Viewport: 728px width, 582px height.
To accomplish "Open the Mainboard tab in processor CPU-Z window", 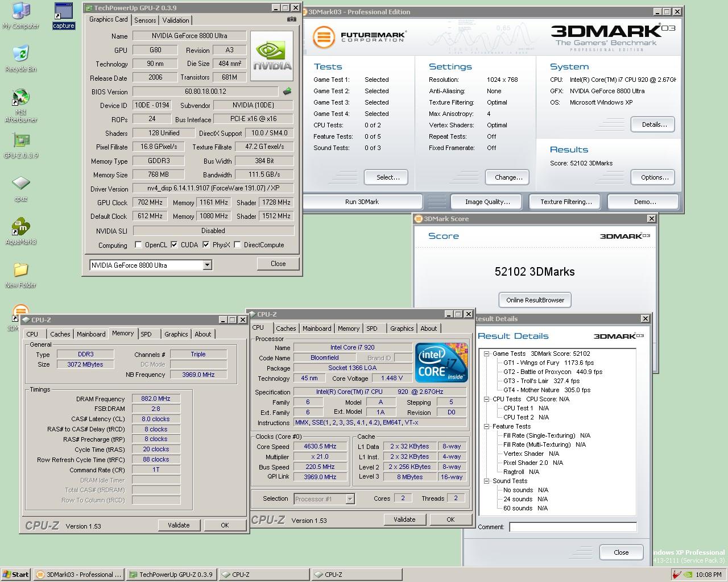I will (x=317, y=329).
